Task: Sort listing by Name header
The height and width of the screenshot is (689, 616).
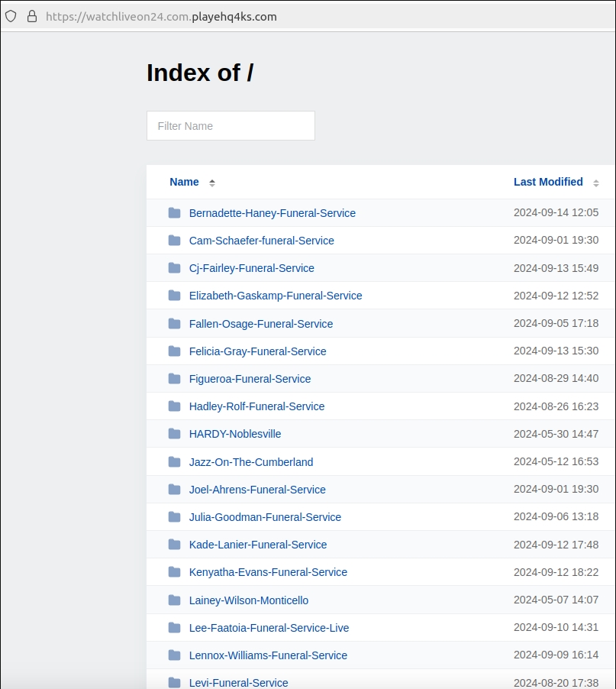Action: coord(184,182)
